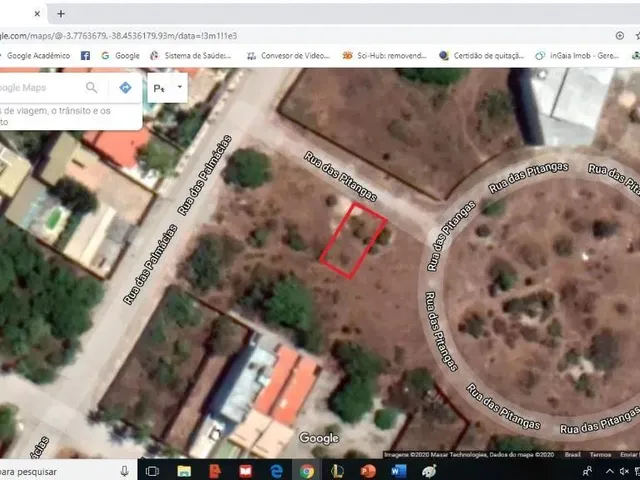Close the current browser tab
640x480 pixels.
[37, 14]
